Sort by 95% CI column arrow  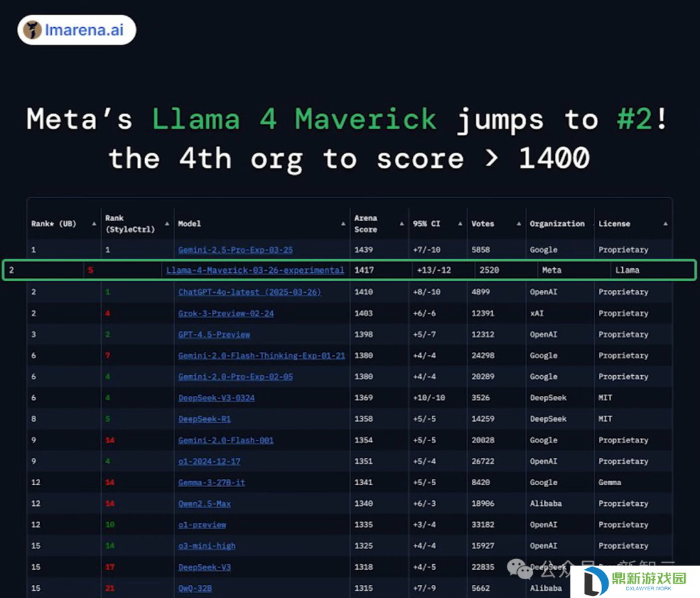(x=460, y=224)
